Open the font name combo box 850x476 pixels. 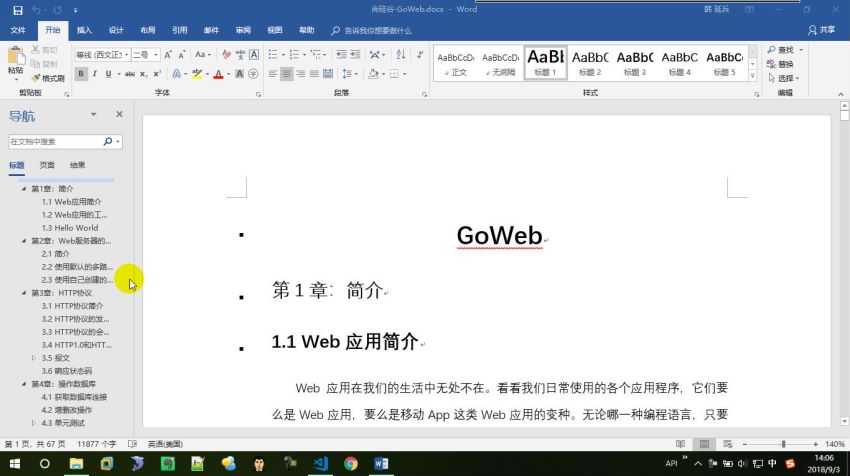point(102,55)
